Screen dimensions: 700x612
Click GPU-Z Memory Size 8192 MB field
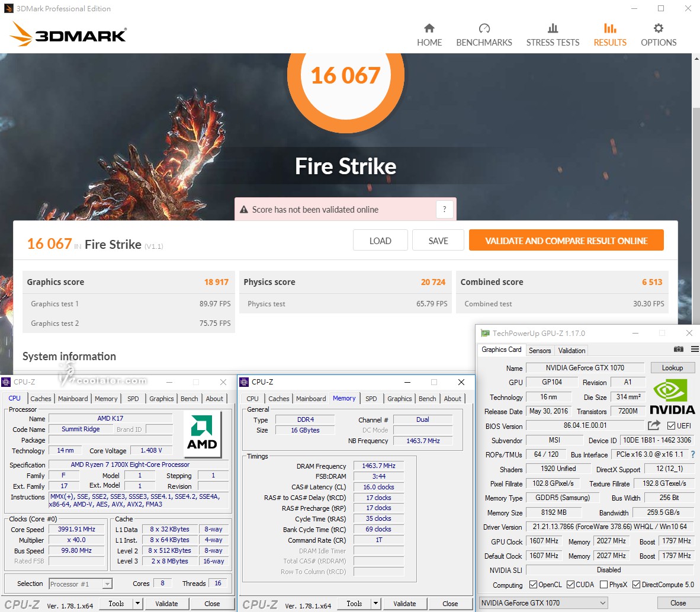(x=554, y=512)
